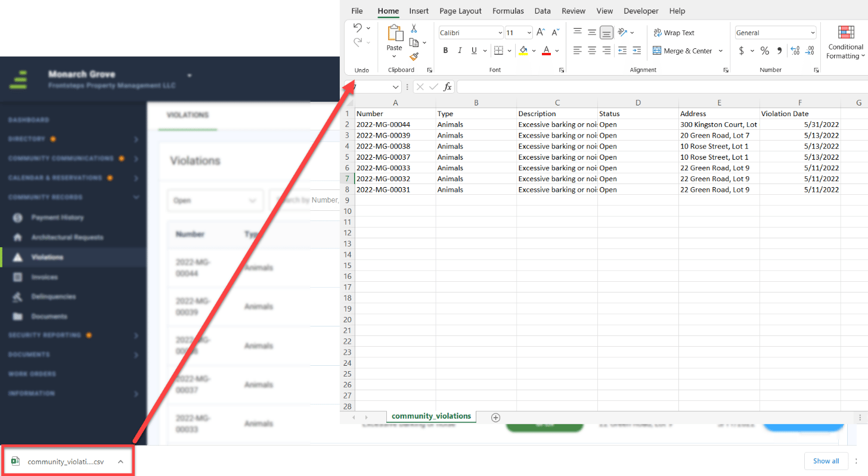Image resolution: width=868 pixels, height=476 pixels.
Task: Toggle Underline formatting
Action: pos(475,51)
